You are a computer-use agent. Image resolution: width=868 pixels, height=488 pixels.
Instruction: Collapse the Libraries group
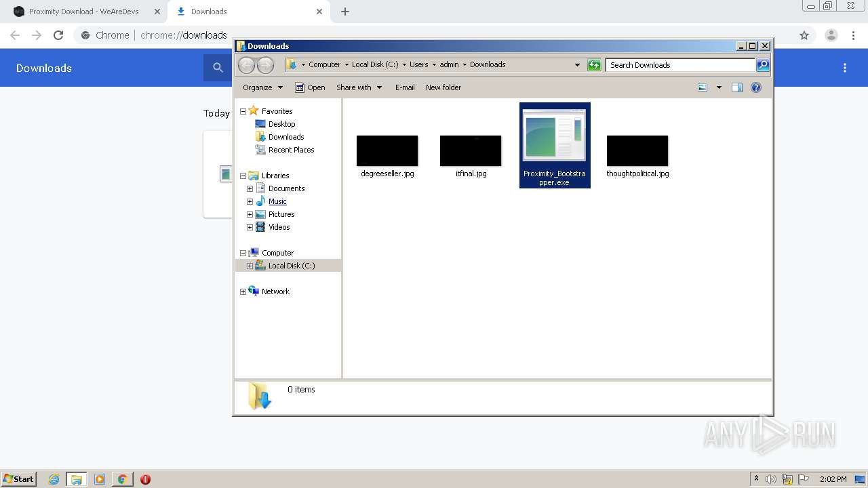click(243, 176)
